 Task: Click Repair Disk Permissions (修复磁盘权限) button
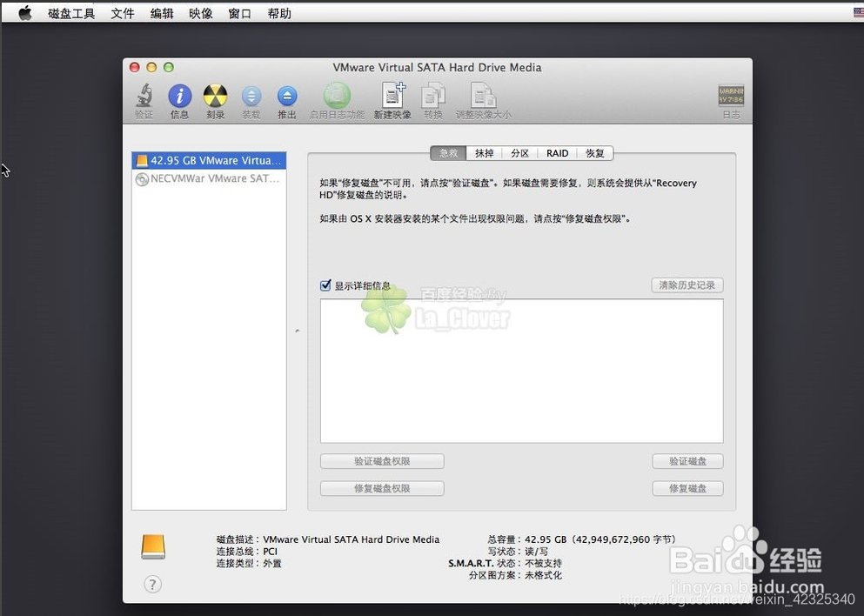(382, 488)
